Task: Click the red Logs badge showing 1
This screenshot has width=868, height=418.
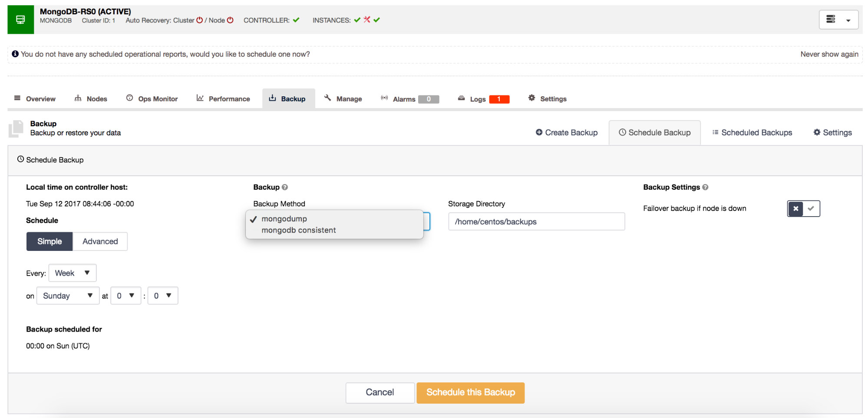Action: point(499,99)
